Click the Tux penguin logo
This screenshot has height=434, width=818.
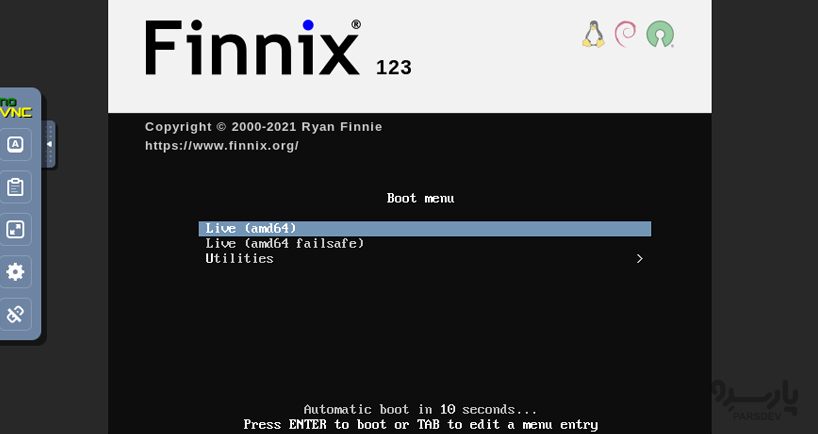(593, 34)
